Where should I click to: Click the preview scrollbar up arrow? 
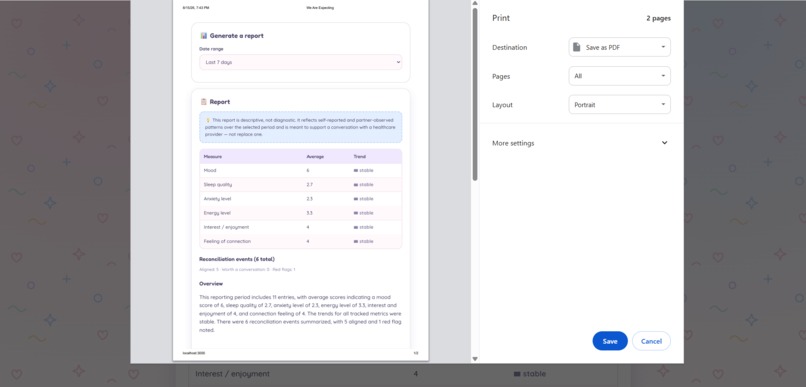click(475, 4)
